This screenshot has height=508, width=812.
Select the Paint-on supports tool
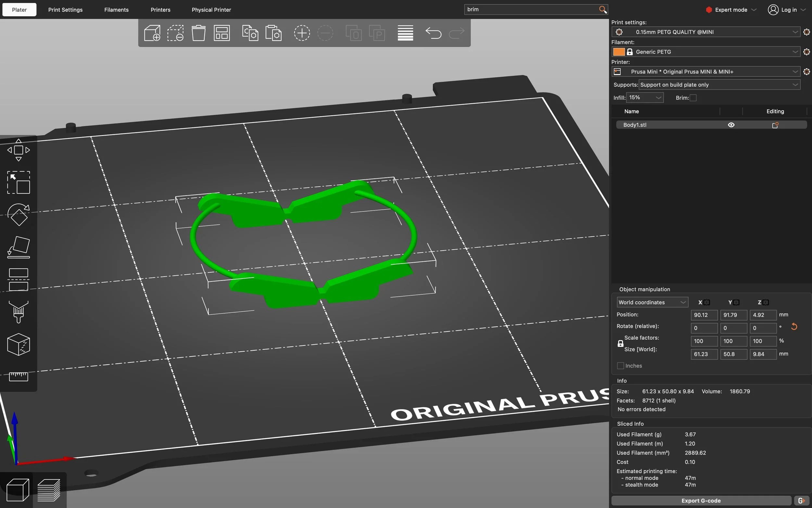19,312
